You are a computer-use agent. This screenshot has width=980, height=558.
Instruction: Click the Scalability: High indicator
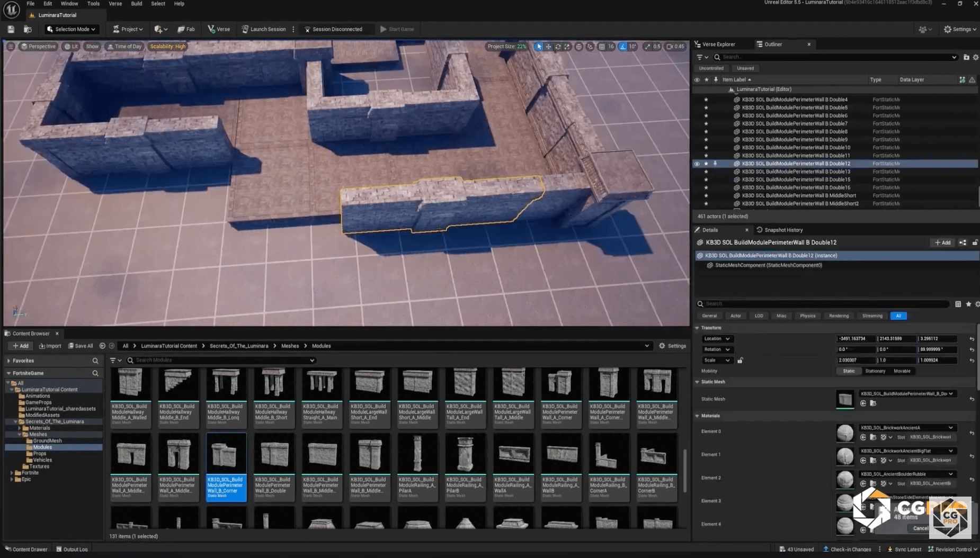167,47
